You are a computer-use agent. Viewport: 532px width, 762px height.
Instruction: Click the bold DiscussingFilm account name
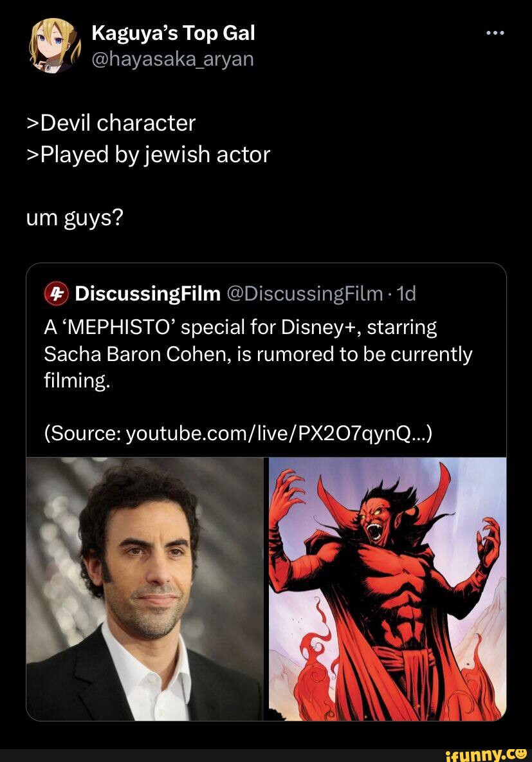pyautogui.click(x=147, y=294)
